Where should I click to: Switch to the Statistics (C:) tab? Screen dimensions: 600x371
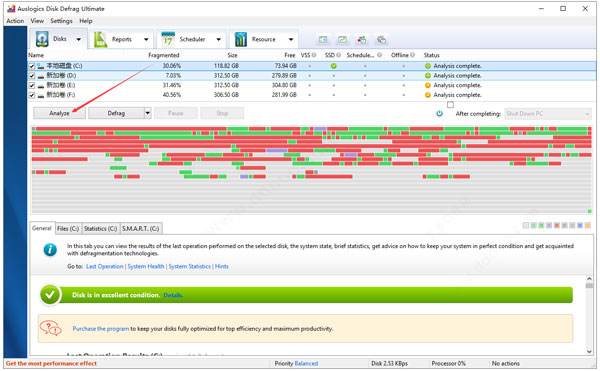(x=101, y=228)
